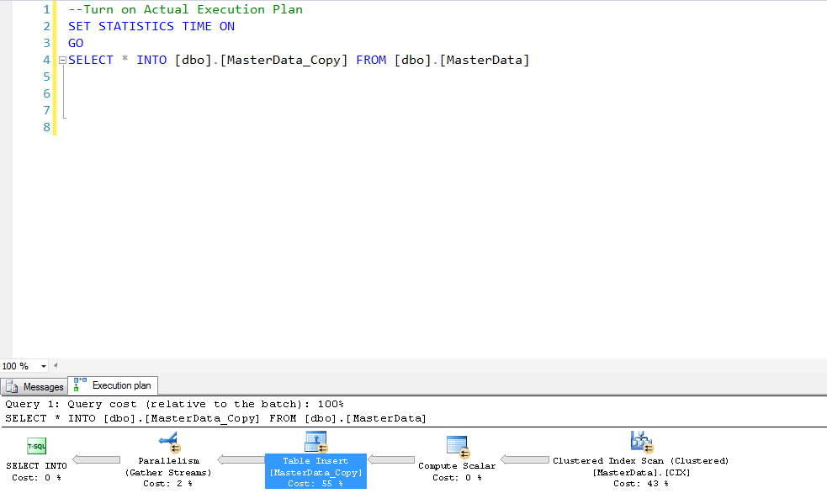Place cursor on the GO statement line
Image resolution: width=827 pixels, height=504 pixels.
[76, 43]
